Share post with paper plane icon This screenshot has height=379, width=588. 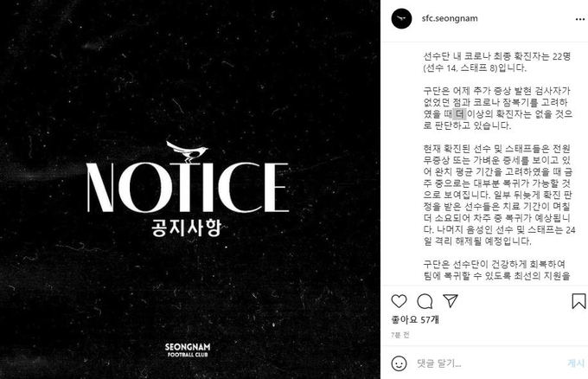pyautogui.click(x=451, y=300)
